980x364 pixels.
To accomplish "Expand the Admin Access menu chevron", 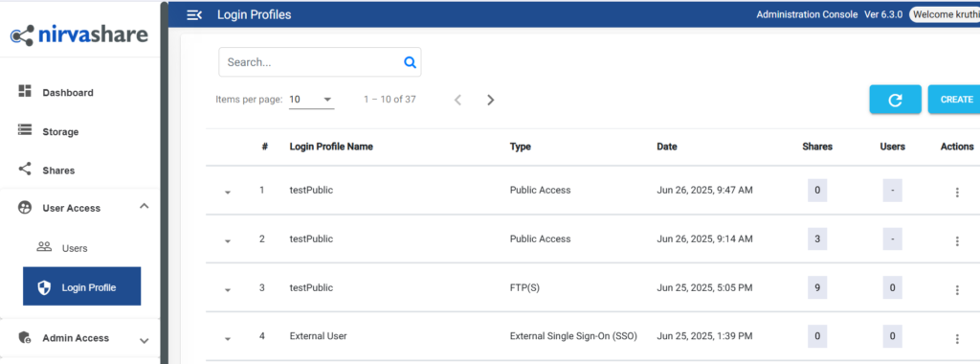I will (x=144, y=341).
